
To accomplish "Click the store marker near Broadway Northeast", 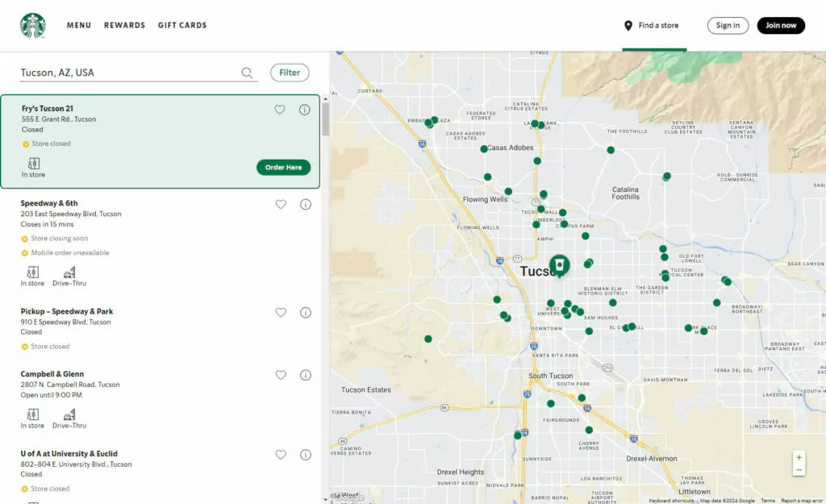I will (716, 303).
